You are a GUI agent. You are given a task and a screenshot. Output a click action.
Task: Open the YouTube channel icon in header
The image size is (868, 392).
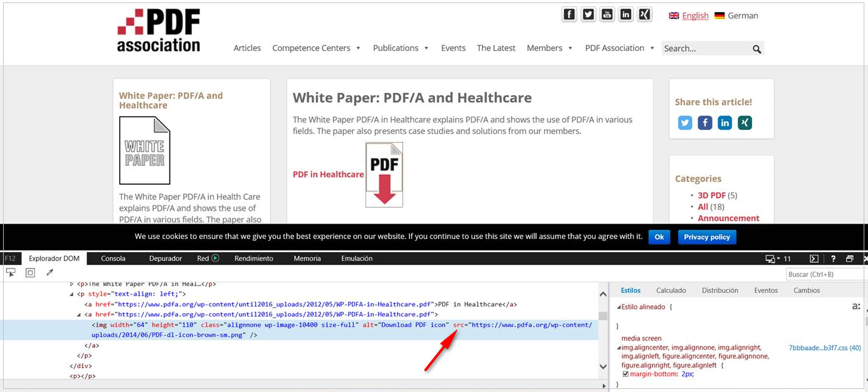[607, 15]
